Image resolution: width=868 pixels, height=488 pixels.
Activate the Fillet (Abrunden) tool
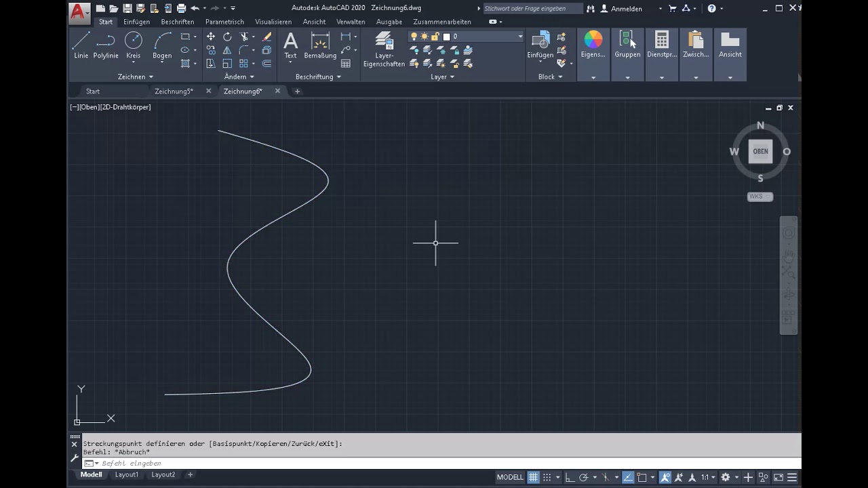click(244, 50)
